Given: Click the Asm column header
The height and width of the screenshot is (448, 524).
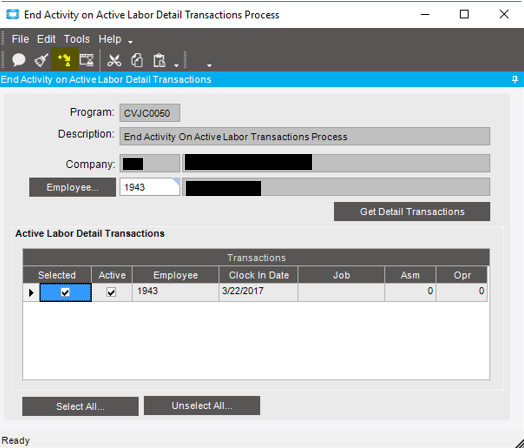Looking at the screenshot, I should click(410, 275).
